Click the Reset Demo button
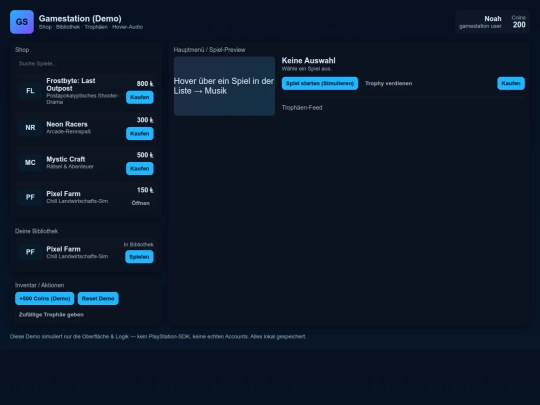540x405 pixels. pos(98,299)
